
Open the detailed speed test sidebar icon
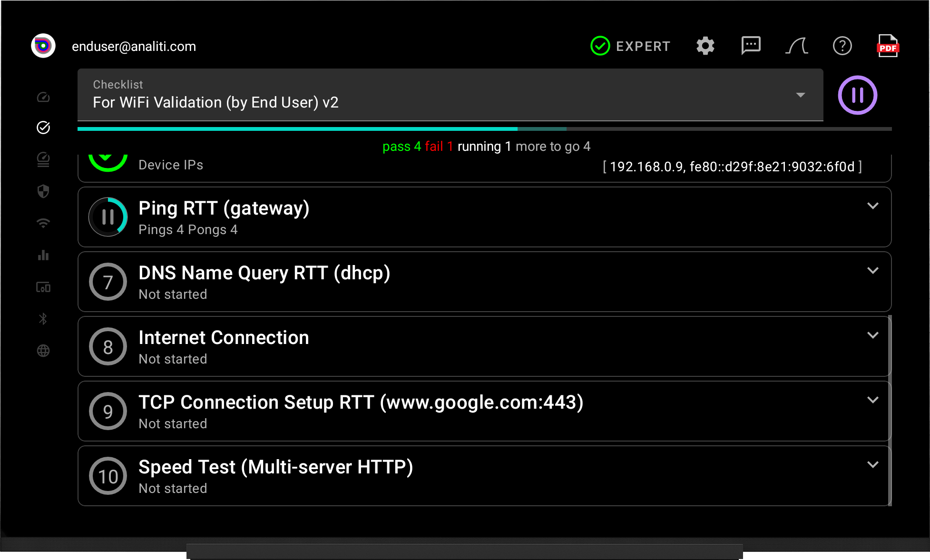pos(43,159)
